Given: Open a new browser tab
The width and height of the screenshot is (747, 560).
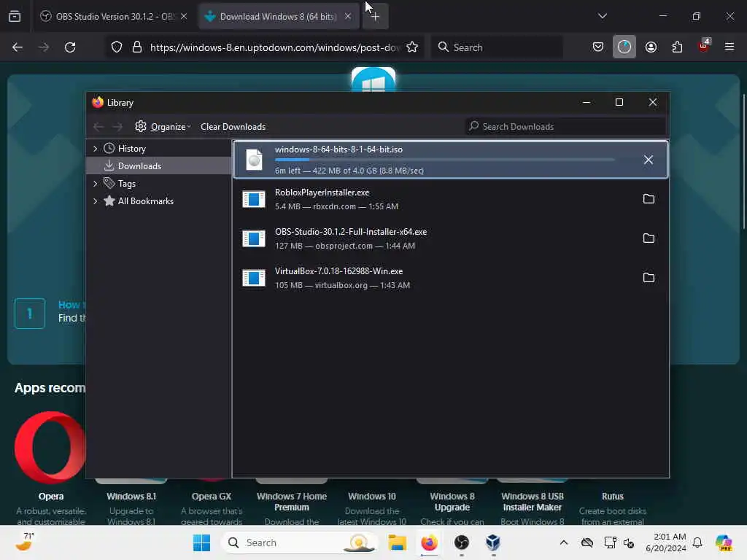Looking at the screenshot, I should [376, 16].
